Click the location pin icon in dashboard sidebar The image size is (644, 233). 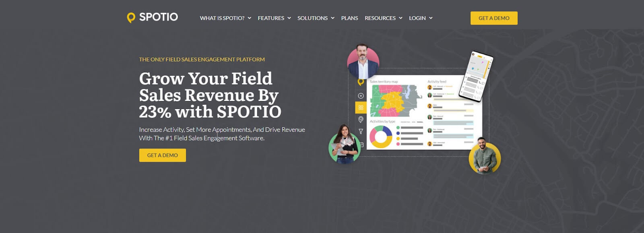point(361,120)
